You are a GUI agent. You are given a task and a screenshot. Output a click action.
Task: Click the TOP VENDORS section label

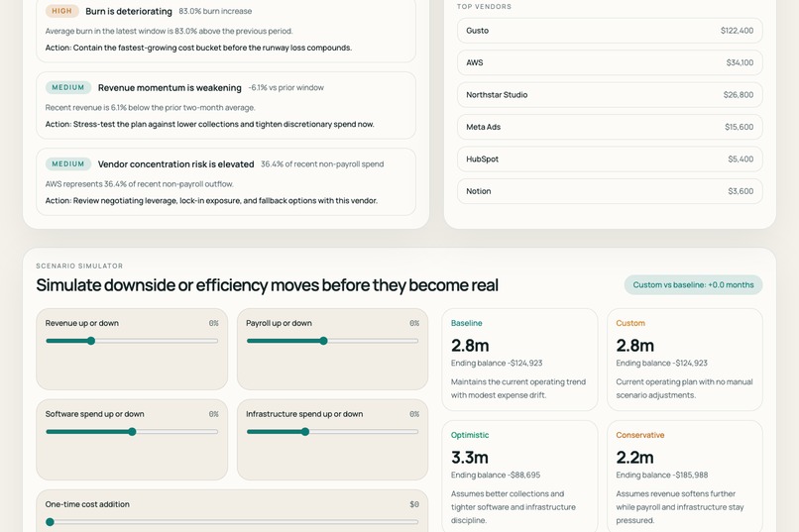484,7
